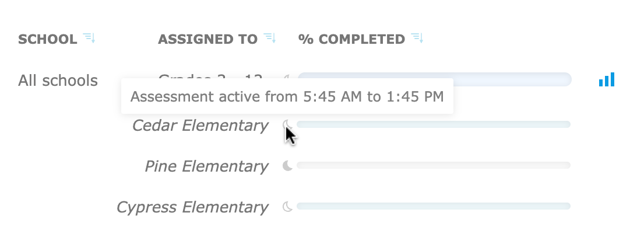Open the bar chart report icon

coord(607,79)
